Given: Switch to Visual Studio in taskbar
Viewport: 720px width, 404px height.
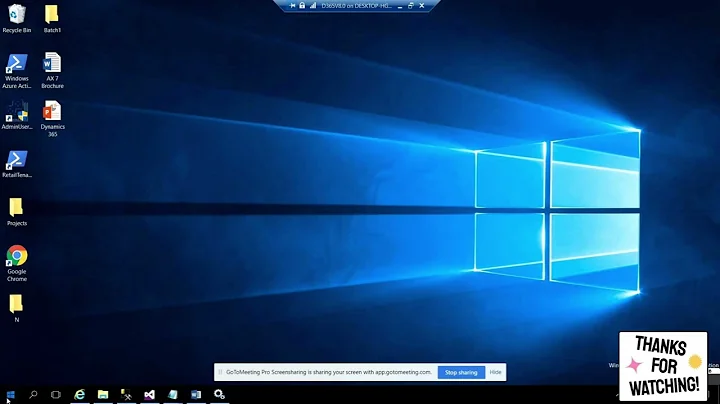Looking at the screenshot, I should [149, 394].
